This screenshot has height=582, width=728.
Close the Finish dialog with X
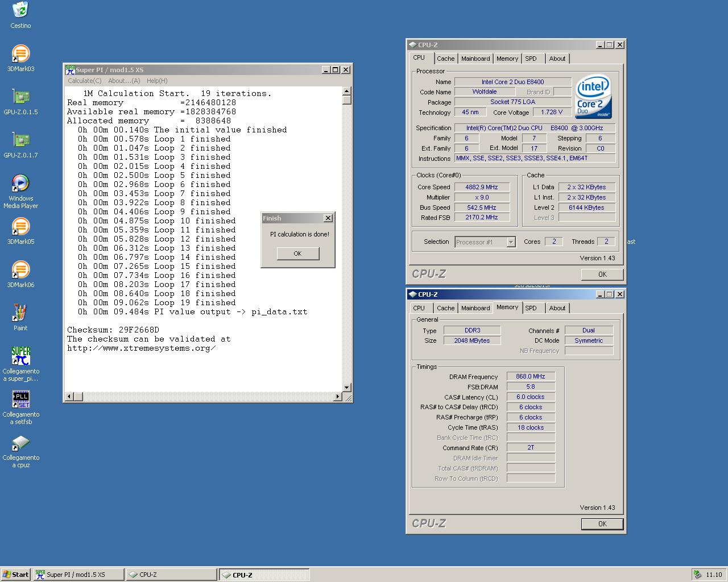pos(328,218)
